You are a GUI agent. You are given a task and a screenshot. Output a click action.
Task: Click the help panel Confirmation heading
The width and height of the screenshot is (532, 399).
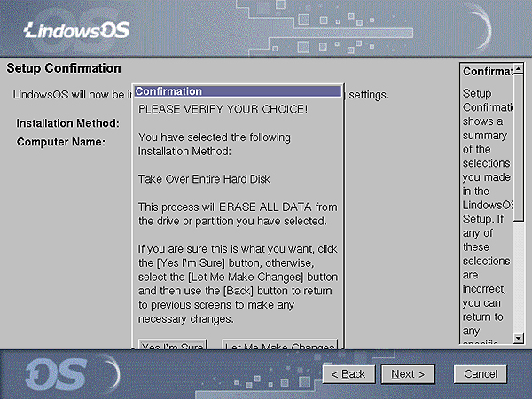click(x=488, y=71)
